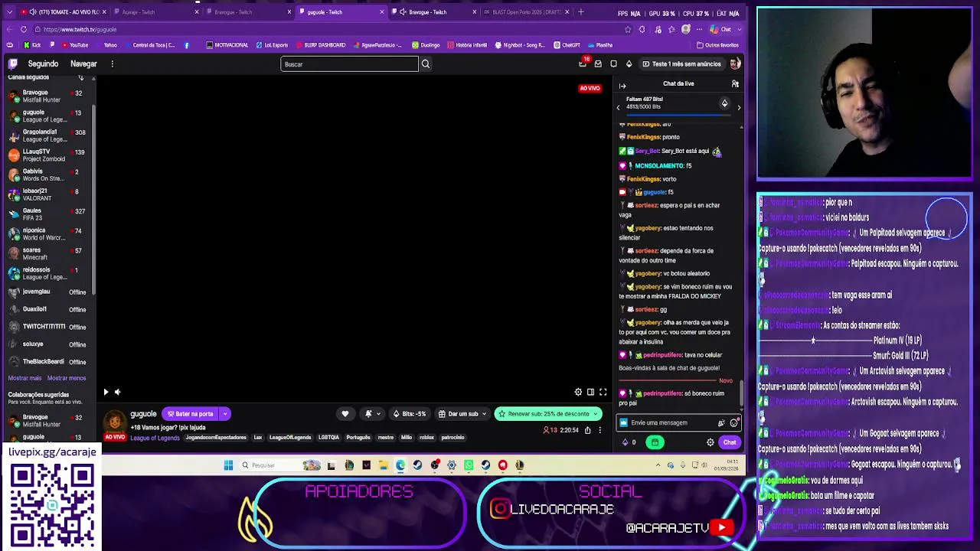Mute the second Bravogue tab audio
The image size is (980, 551).
pos(403,12)
